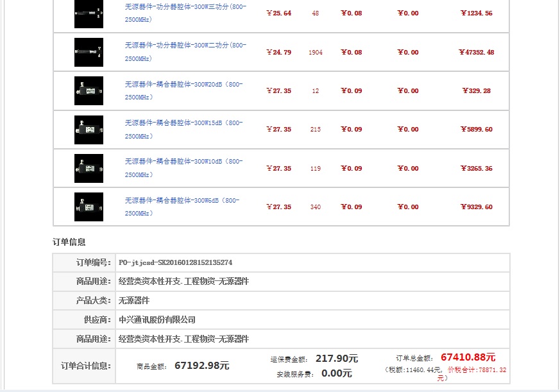The height and width of the screenshot is (392, 560).
Task: Select quantity 12 in 20dB row
Action: coord(316,90)
